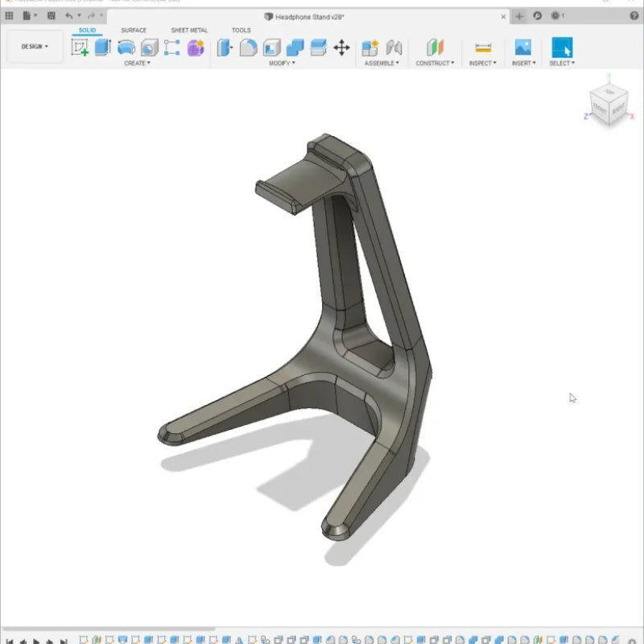Jump to the timeline start
This screenshot has height=644, width=644.
10,641
